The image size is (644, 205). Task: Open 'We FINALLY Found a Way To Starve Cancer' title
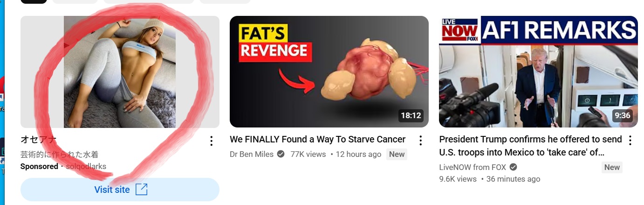pyautogui.click(x=318, y=140)
